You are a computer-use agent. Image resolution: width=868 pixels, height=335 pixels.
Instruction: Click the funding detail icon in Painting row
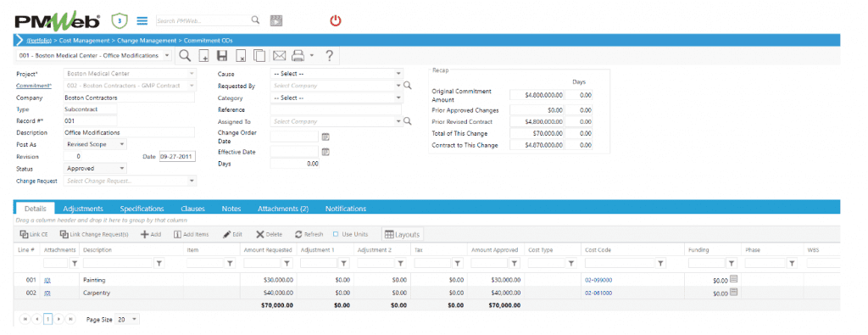pyautogui.click(x=733, y=279)
